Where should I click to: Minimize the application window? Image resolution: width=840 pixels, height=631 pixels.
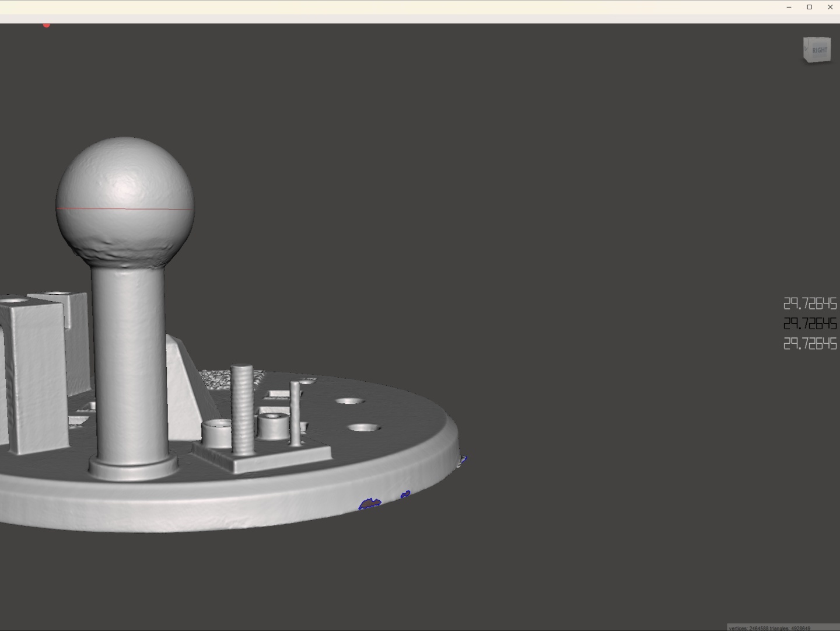(789, 7)
